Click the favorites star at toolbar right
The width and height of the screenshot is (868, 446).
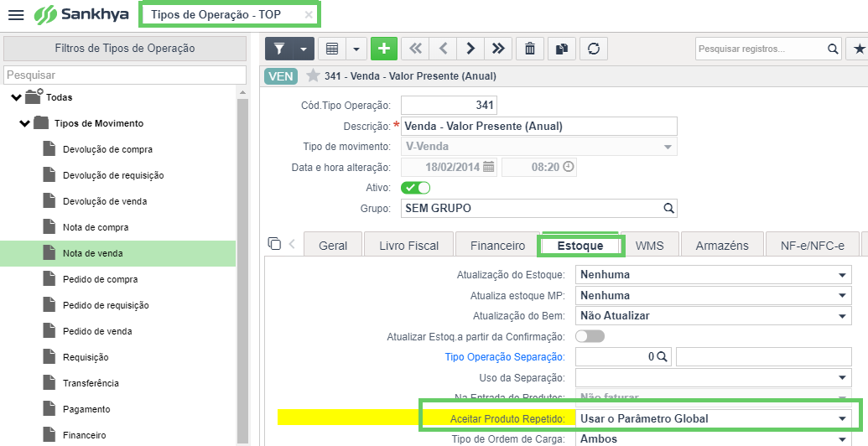[x=859, y=49]
